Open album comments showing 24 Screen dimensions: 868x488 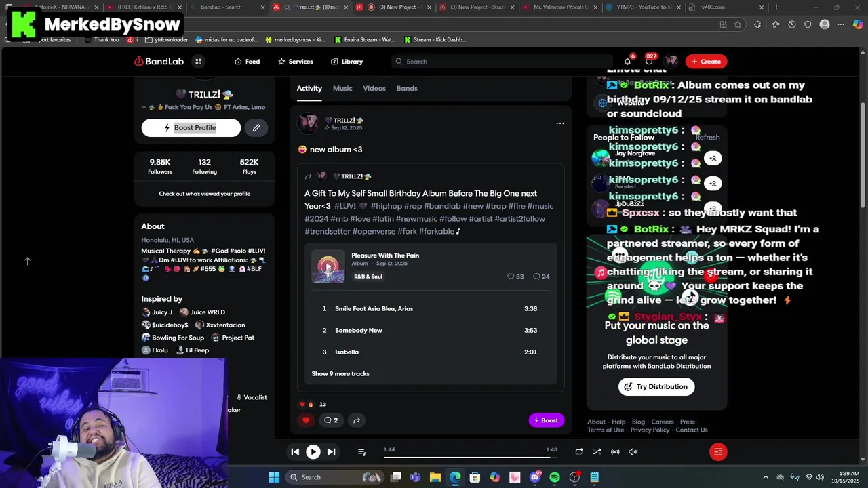[541, 277]
